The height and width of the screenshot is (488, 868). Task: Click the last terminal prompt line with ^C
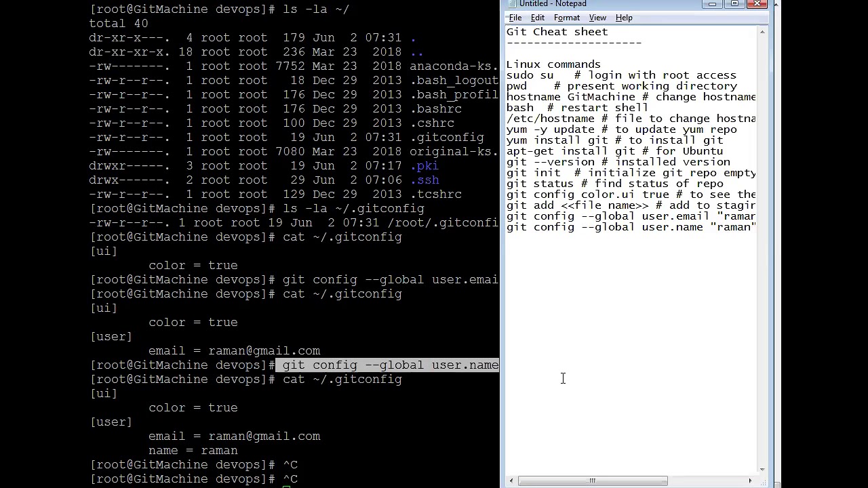click(194, 479)
